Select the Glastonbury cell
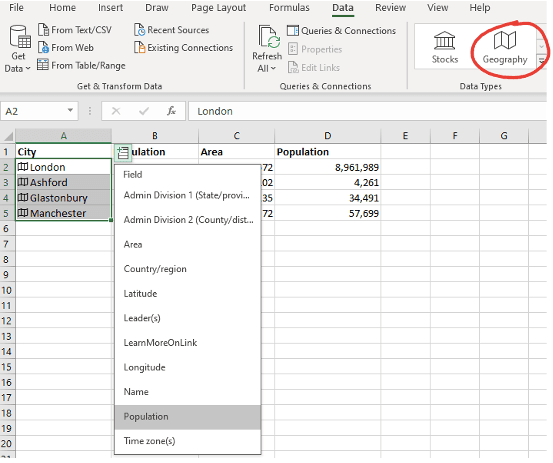 [63, 198]
